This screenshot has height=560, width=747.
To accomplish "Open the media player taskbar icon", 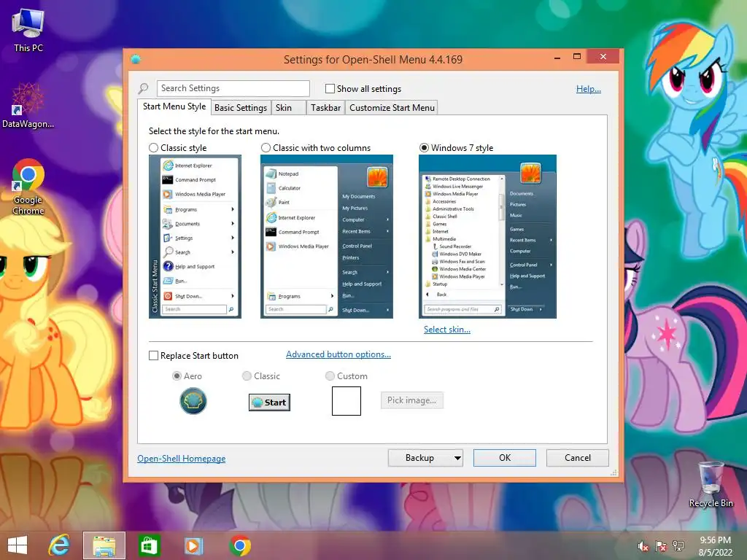I will pos(193,545).
